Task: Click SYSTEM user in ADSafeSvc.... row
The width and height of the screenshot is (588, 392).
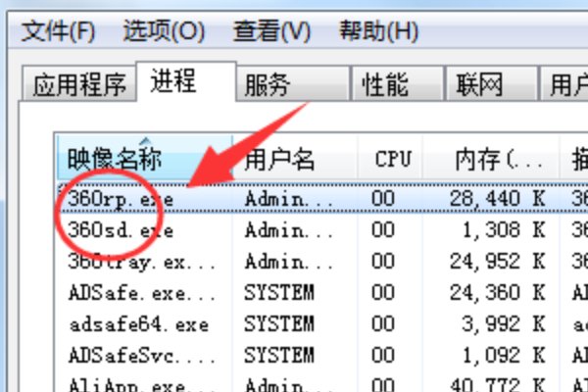Action: point(279,356)
